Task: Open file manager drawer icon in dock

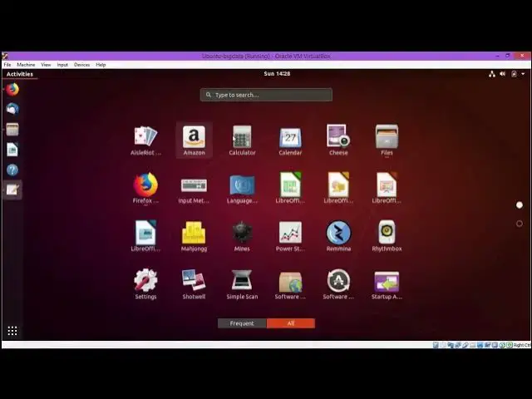Action: click(12, 130)
